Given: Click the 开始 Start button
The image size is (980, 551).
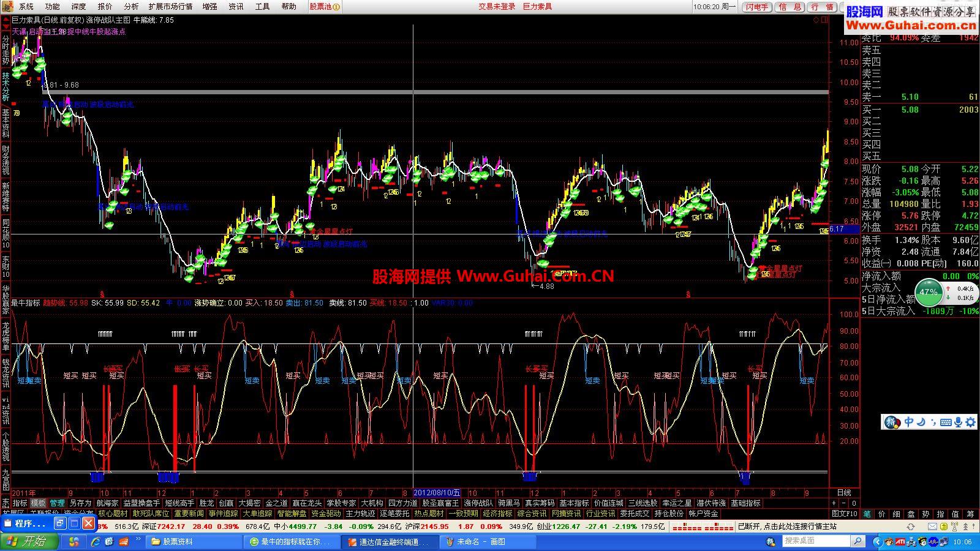Looking at the screenshot, I should [x=29, y=542].
